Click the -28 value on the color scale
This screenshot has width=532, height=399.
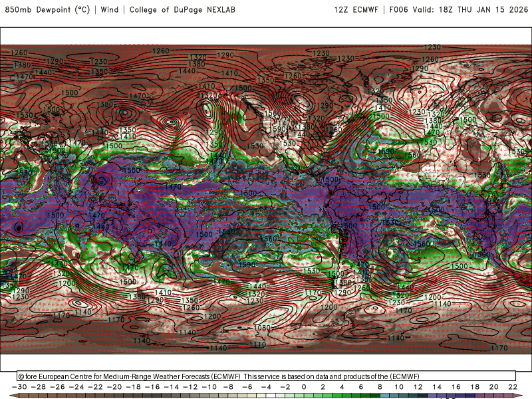(x=39, y=387)
